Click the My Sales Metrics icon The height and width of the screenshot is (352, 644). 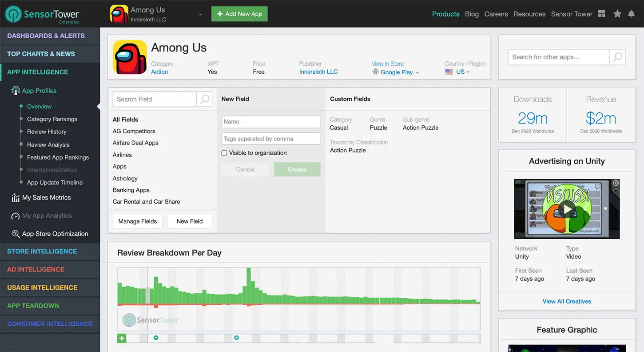tap(16, 197)
